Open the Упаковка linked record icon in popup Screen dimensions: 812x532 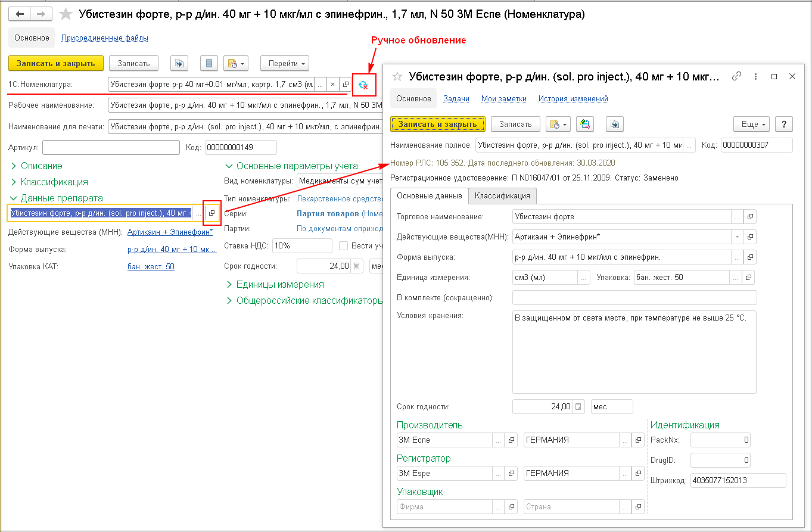[x=749, y=278]
